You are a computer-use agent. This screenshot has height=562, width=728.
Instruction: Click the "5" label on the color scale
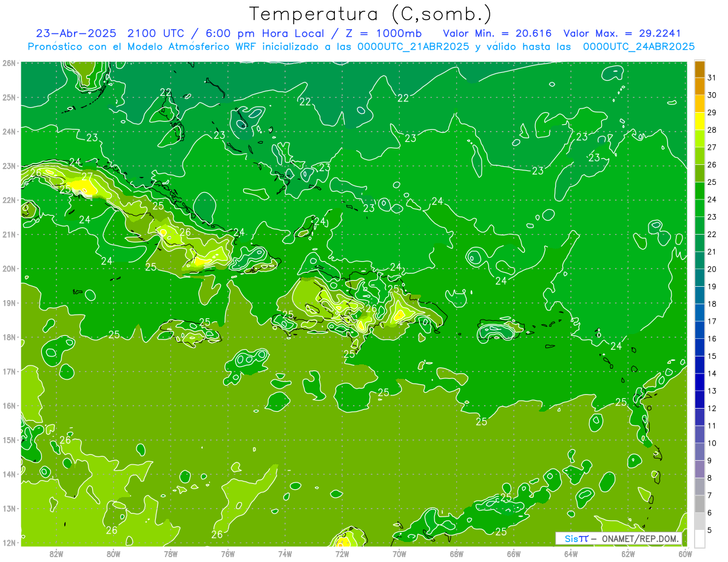coord(710,530)
